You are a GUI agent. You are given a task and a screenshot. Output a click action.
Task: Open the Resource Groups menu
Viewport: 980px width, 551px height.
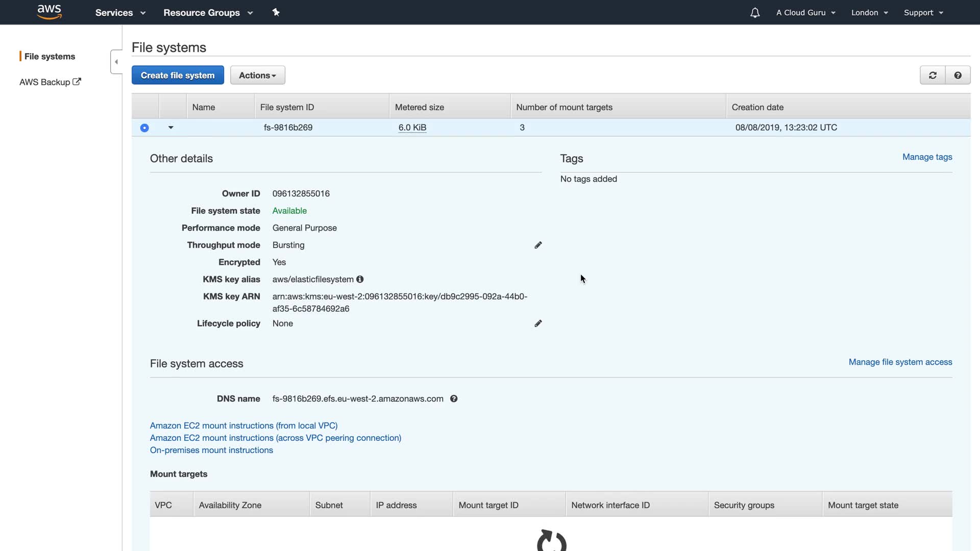point(208,13)
